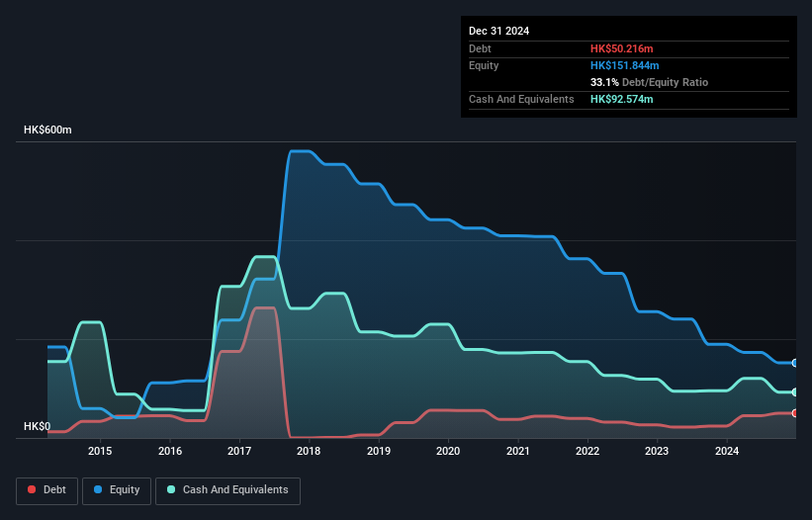
Task: Click the blue Equity endpoint marker
Action: point(795,363)
